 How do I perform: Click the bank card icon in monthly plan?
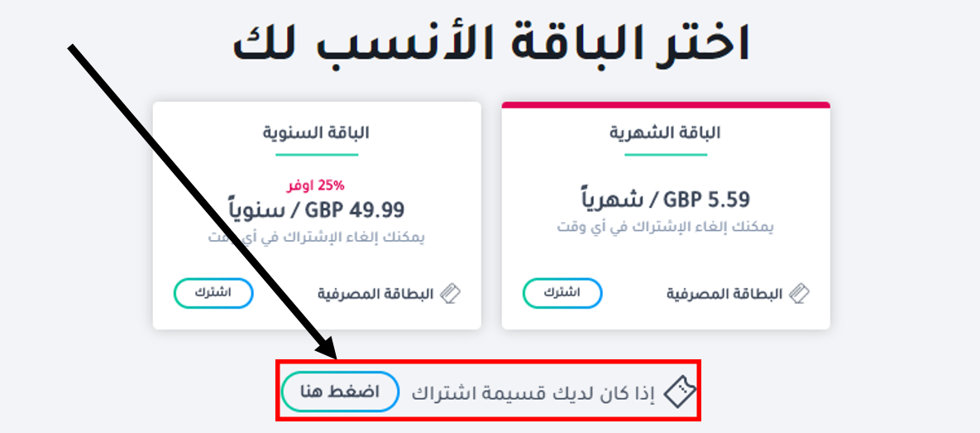coord(800,293)
